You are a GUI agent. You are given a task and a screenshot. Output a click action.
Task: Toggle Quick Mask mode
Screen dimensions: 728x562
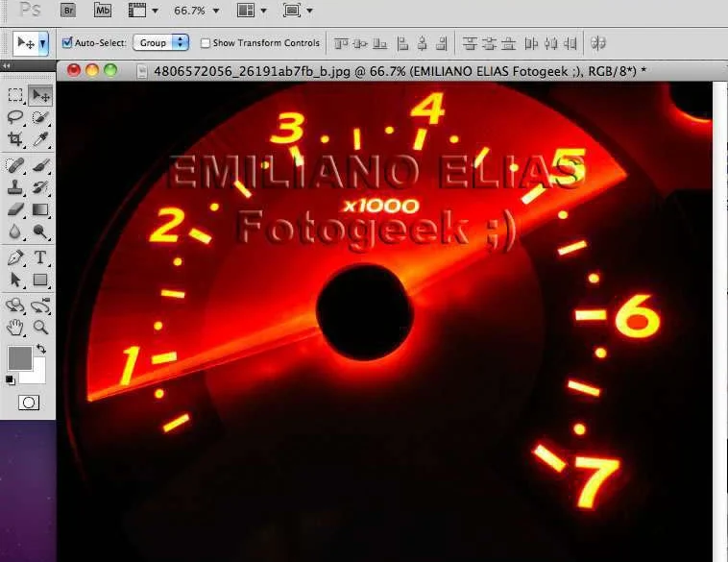[x=29, y=403]
